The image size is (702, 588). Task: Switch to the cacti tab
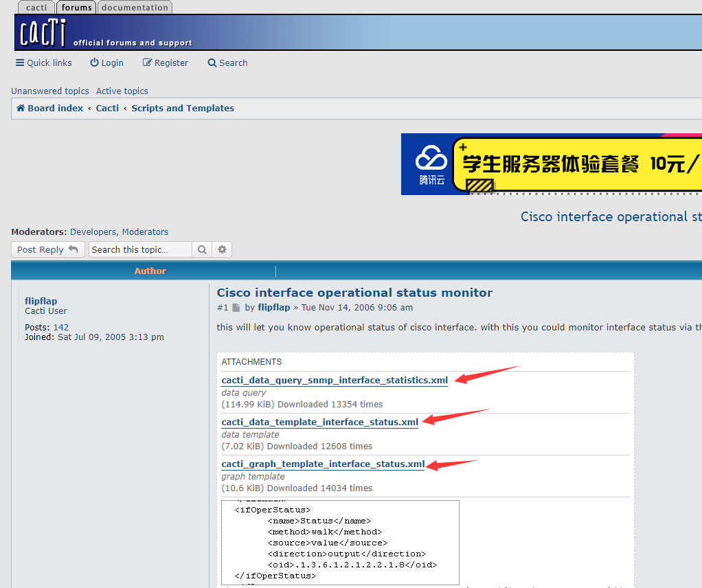coord(36,8)
